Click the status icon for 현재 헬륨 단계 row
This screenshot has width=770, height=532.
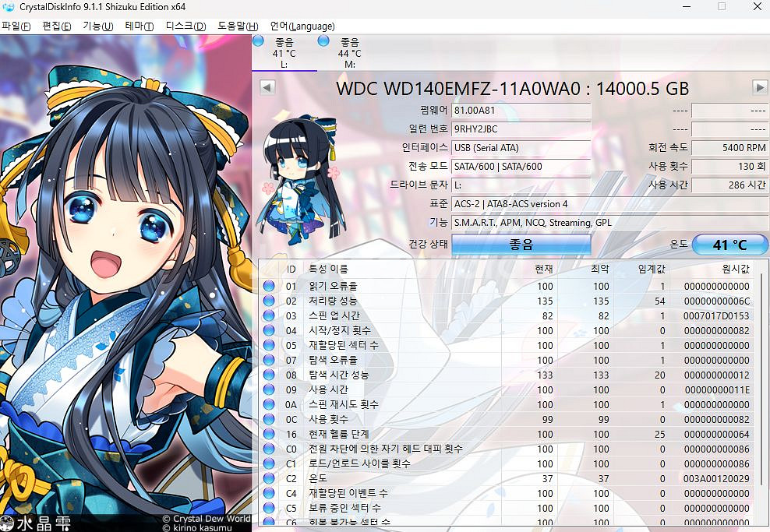269,434
